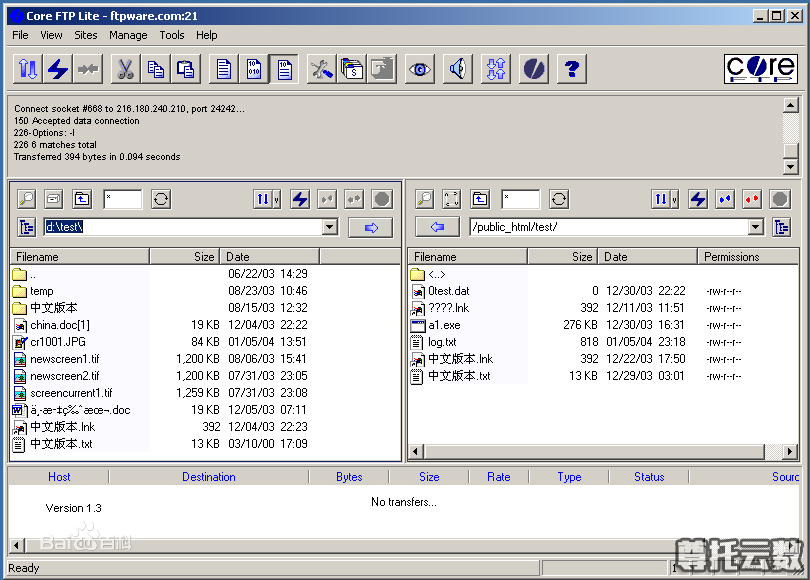This screenshot has height=580, width=810.
Task: Click the remote pane search magnifier
Action: [425, 199]
